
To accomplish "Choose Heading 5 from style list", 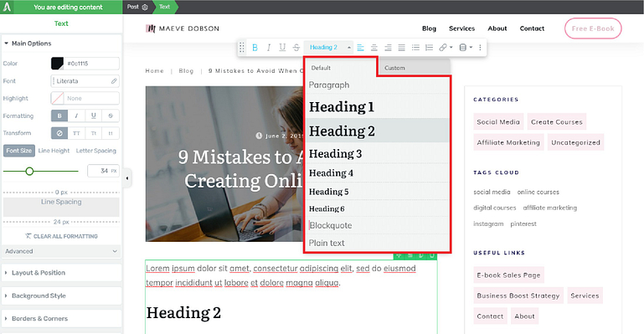I will click(377, 192).
